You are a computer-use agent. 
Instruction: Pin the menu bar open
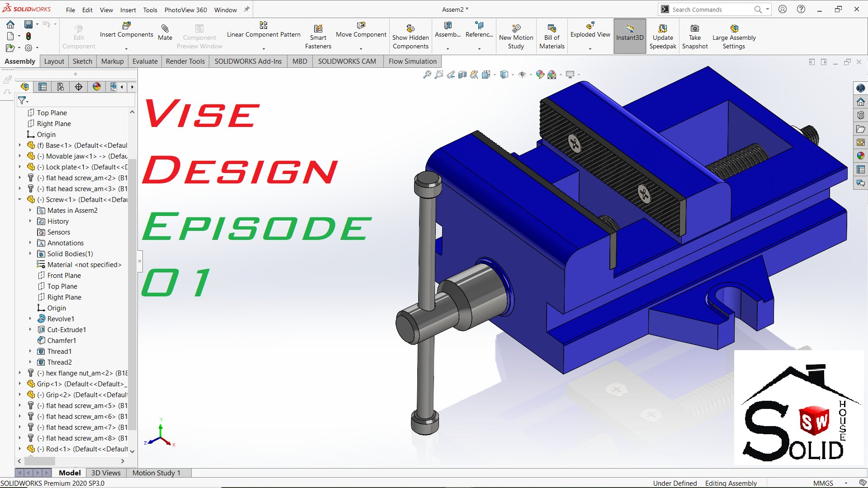tap(247, 9)
